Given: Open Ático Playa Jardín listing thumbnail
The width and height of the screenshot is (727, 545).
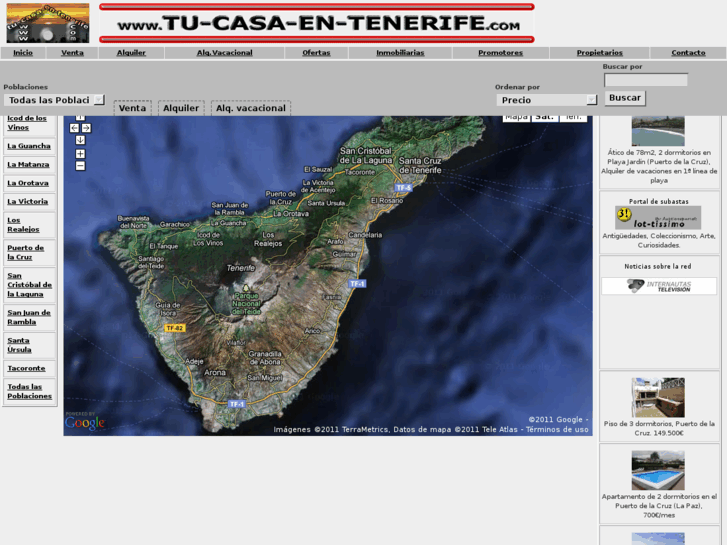Looking at the screenshot, I should pos(658,131).
